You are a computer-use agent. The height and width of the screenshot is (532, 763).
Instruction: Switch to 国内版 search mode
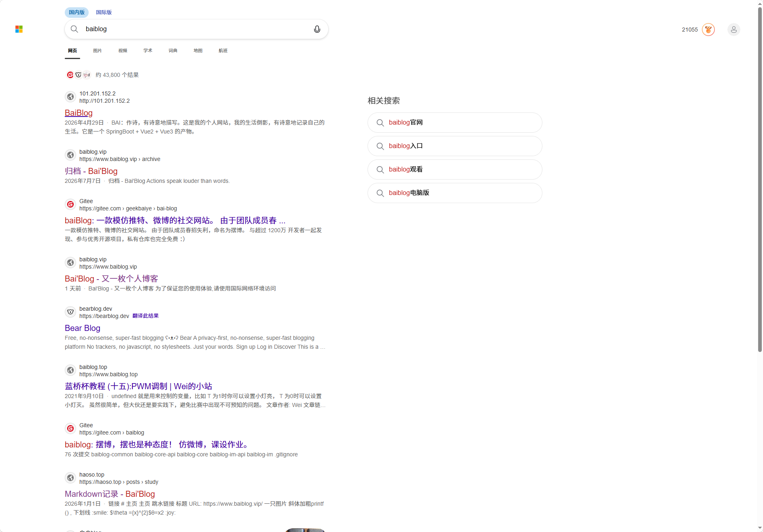[77, 12]
